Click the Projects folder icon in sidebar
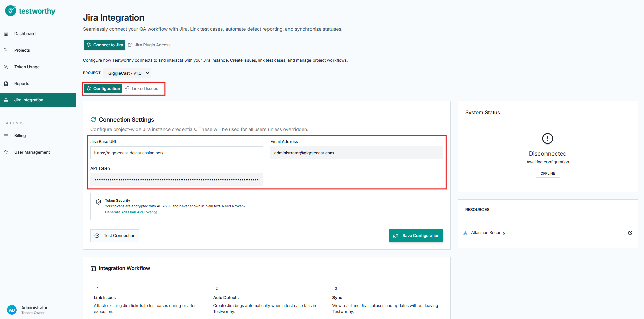Image resolution: width=644 pixels, height=319 pixels. tap(6, 50)
